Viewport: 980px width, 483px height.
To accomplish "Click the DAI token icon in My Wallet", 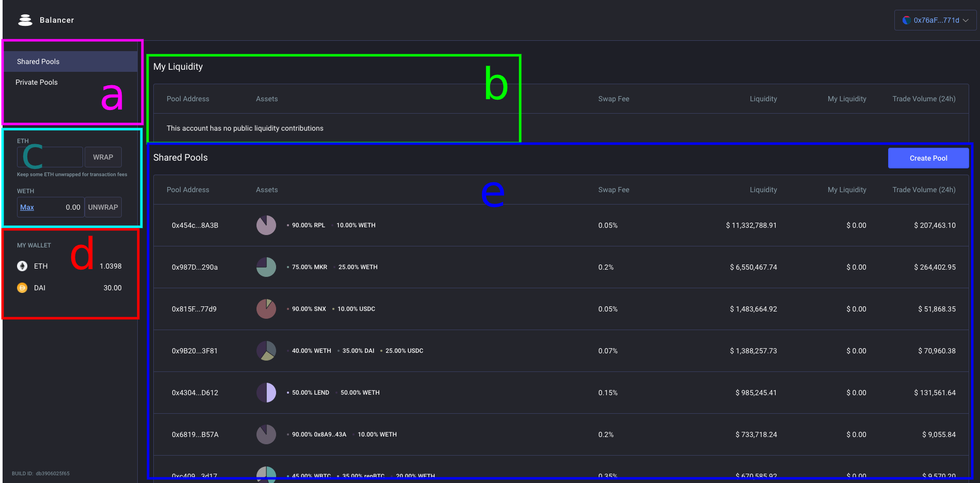I will coord(22,288).
